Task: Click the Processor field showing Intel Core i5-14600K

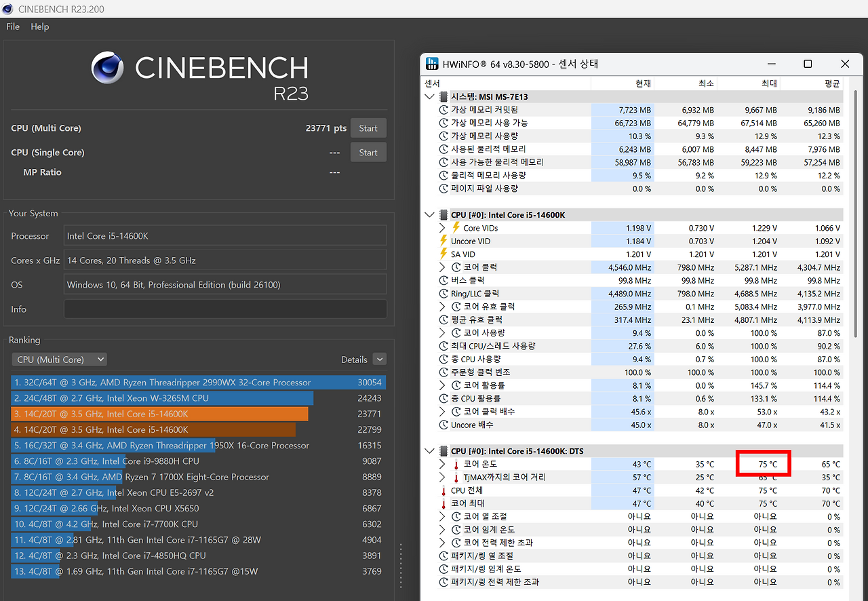Action: pos(225,236)
